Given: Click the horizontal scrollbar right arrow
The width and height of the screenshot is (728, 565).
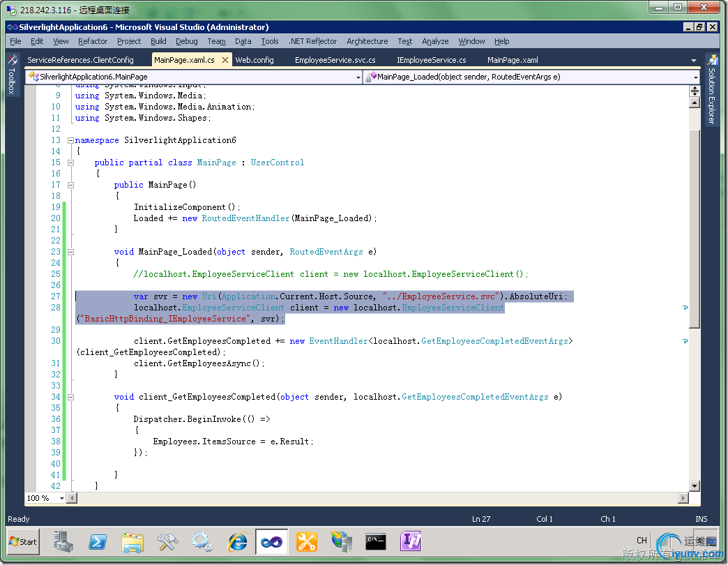Looking at the screenshot, I should pos(683,498).
